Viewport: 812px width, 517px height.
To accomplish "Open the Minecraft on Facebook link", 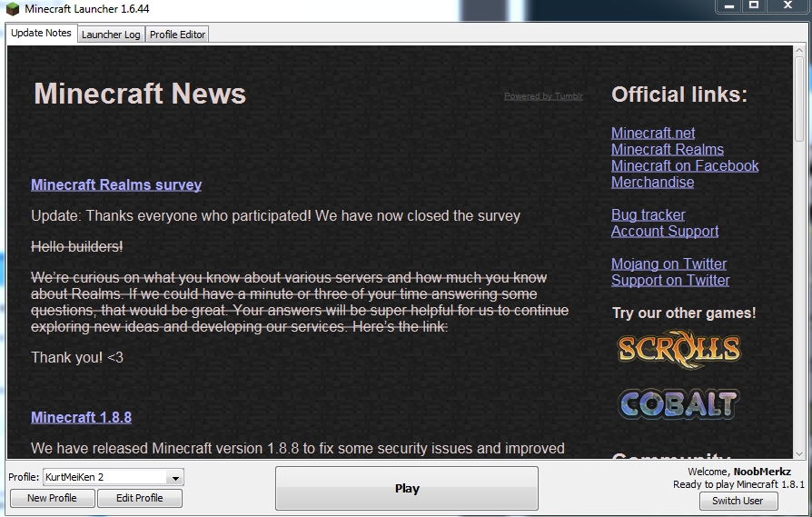I will pyautogui.click(x=685, y=165).
